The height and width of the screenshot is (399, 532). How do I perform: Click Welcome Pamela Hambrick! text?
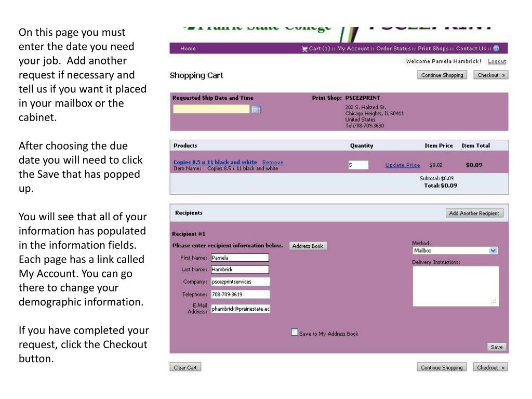point(444,61)
